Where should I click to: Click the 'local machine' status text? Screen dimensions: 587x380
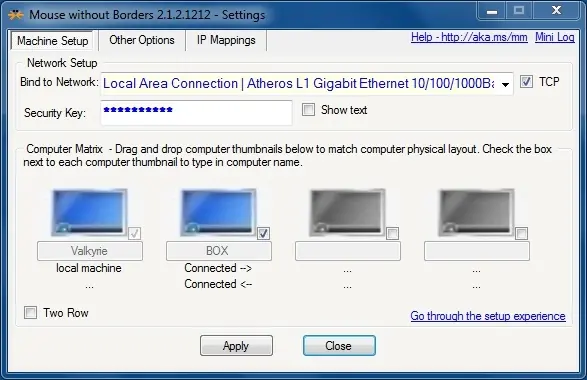pyautogui.click(x=89, y=268)
